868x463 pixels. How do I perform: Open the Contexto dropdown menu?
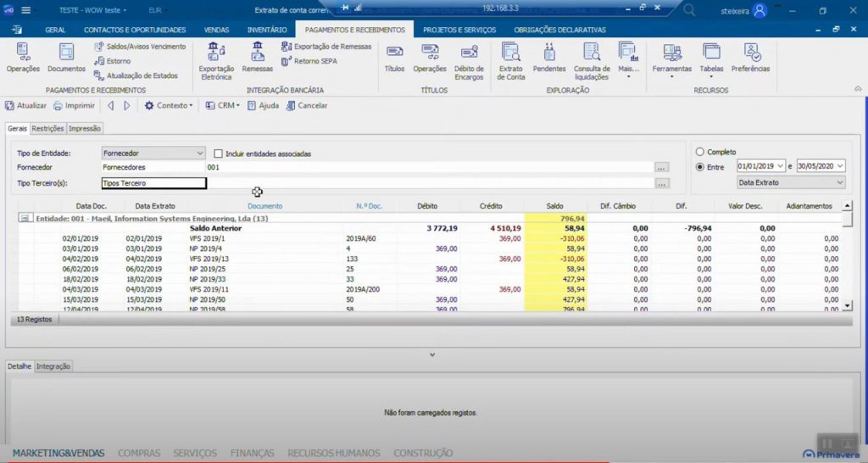pos(169,105)
